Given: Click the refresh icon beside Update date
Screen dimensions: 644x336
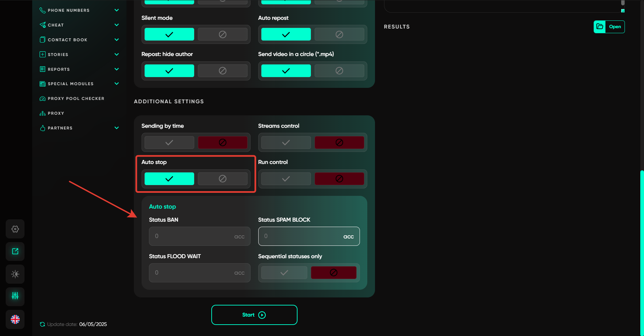Looking at the screenshot, I should click(x=42, y=324).
